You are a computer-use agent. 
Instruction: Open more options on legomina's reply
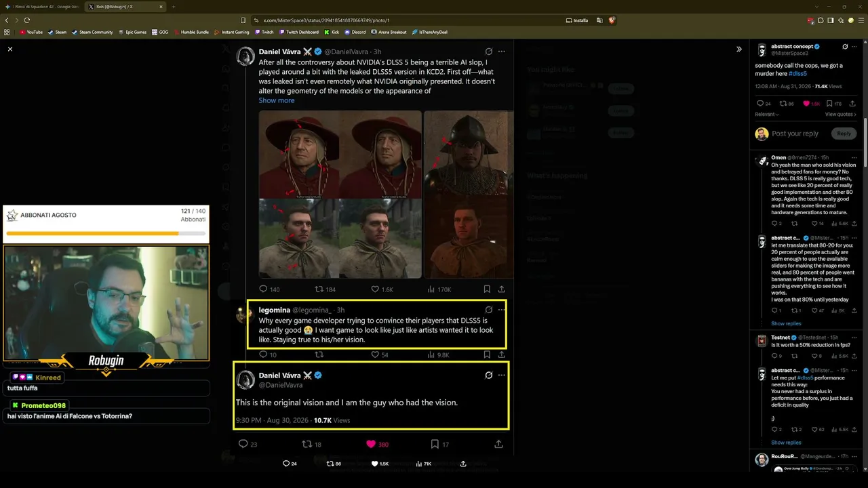(502, 310)
